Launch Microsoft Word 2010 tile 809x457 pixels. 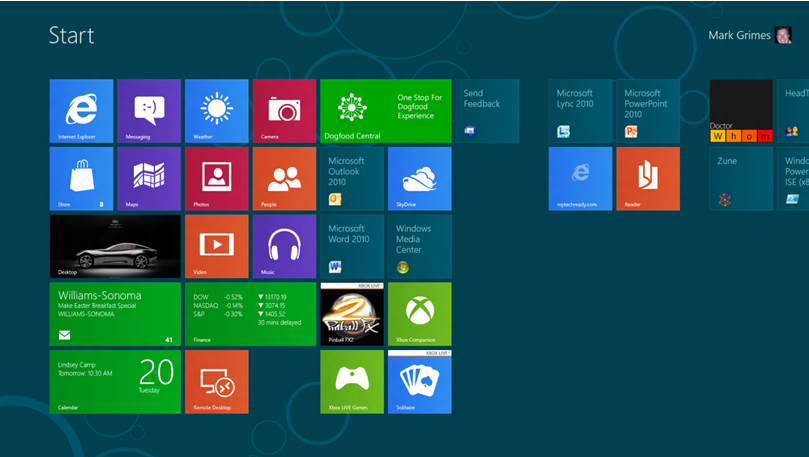point(352,247)
